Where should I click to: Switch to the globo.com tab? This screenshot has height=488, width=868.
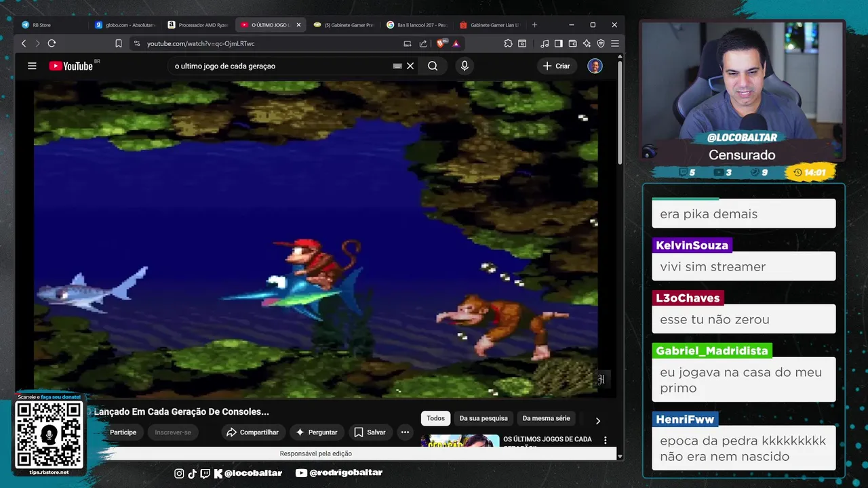(x=125, y=25)
